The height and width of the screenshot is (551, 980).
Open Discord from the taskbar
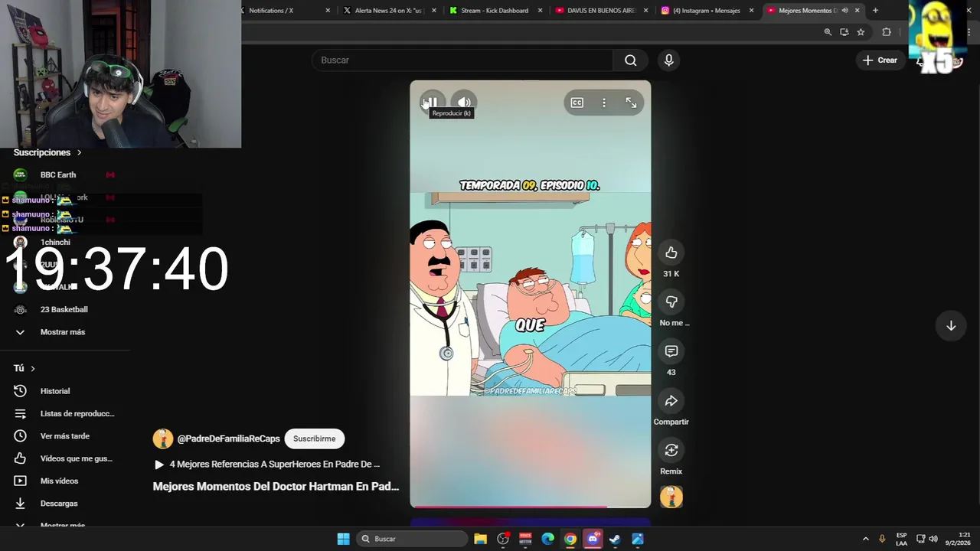pyautogui.click(x=593, y=539)
